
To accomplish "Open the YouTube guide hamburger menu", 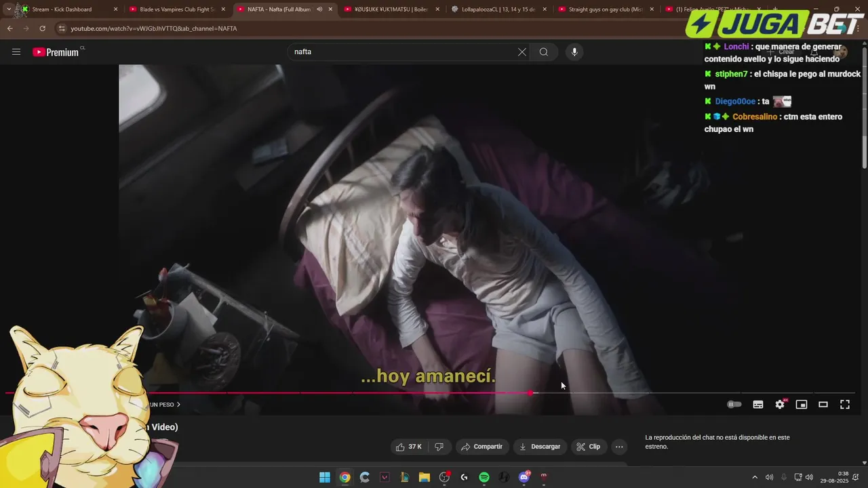I will pos(16,52).
